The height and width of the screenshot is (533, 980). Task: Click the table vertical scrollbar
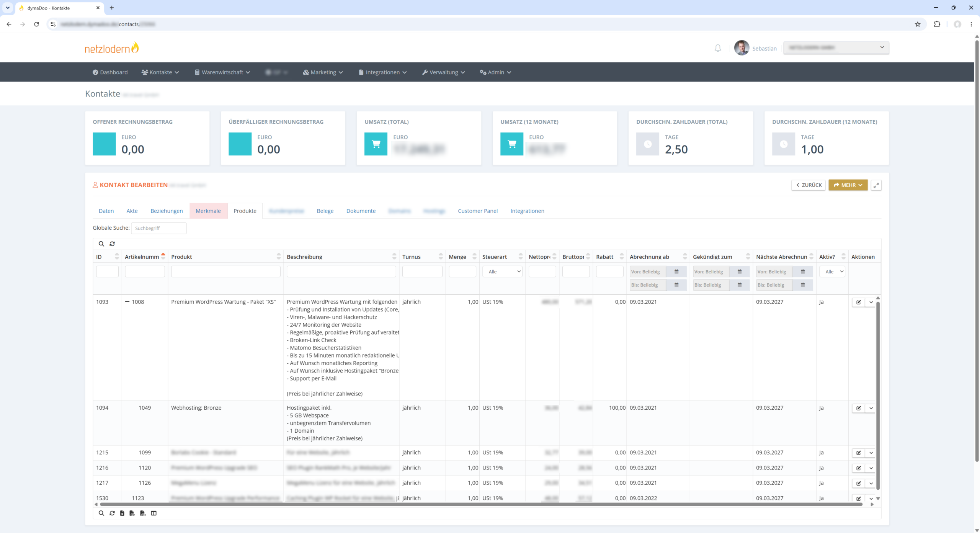[878, 396]
